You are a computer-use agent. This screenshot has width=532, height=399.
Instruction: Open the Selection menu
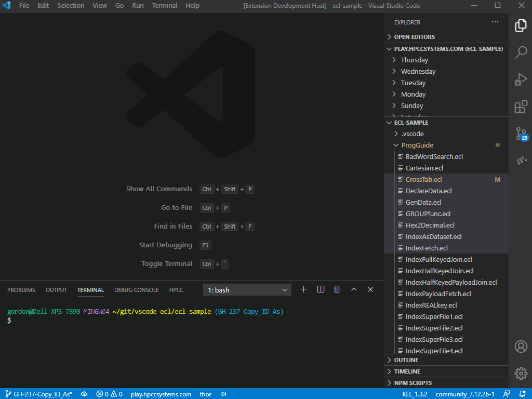pos(71,5)
